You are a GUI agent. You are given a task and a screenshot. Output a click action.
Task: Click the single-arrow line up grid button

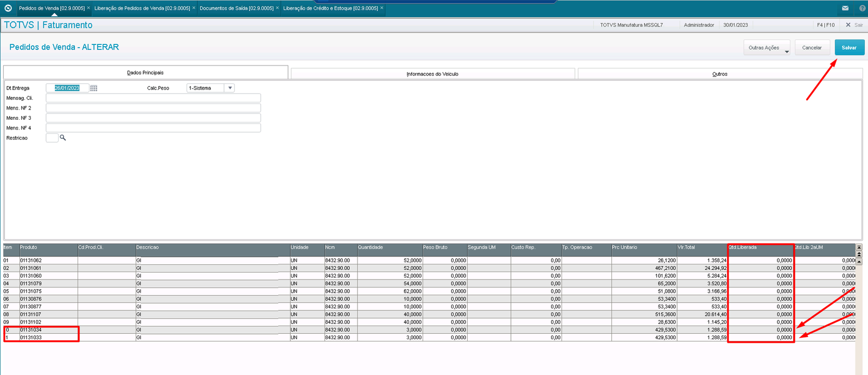click(x=859, y=261)
